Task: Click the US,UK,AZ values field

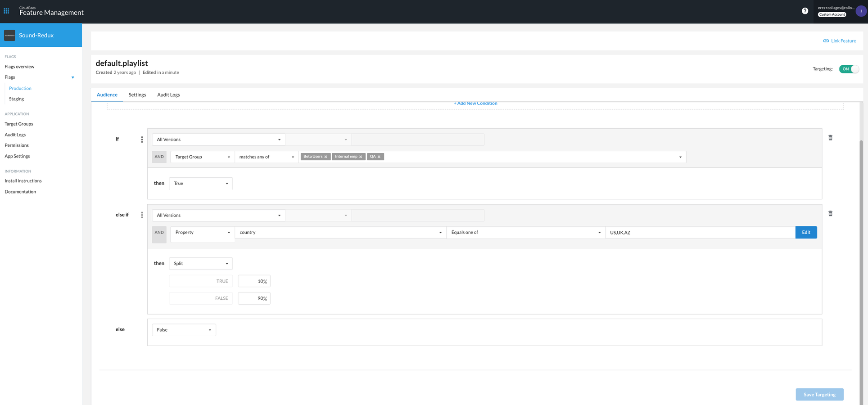Action: point(700,233)
